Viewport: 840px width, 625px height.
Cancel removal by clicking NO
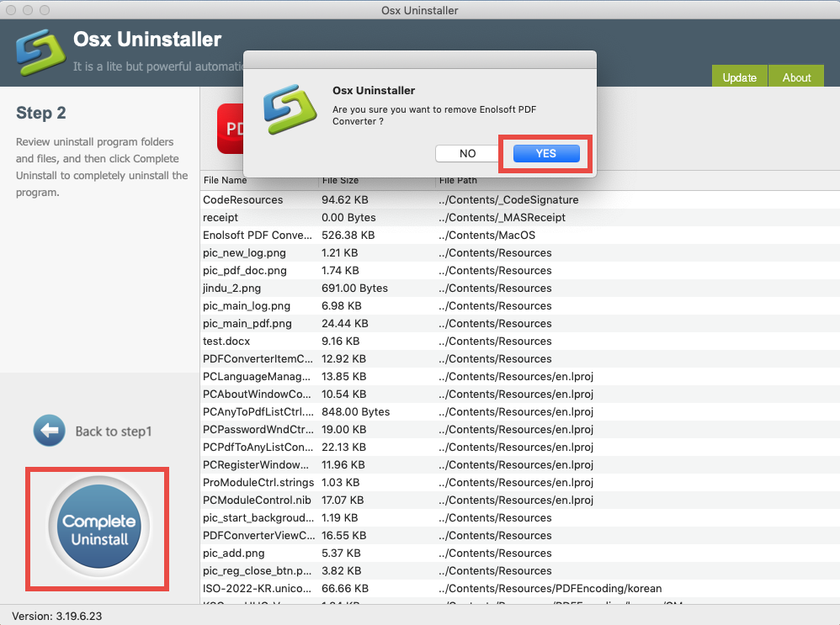pyautogui.click(x=467, y=153)
